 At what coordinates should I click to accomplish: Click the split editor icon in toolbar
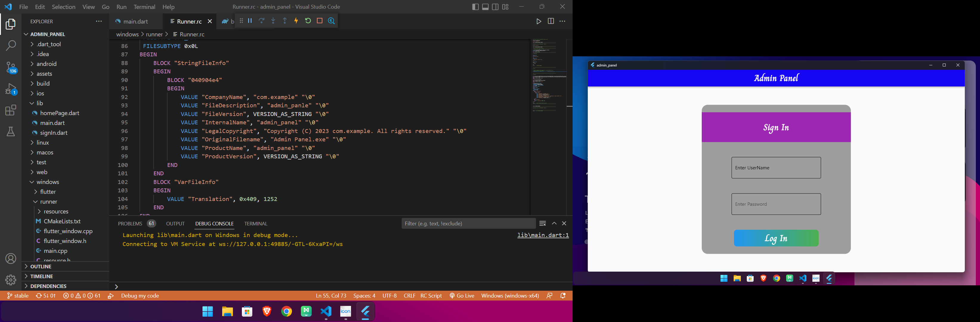550,21
